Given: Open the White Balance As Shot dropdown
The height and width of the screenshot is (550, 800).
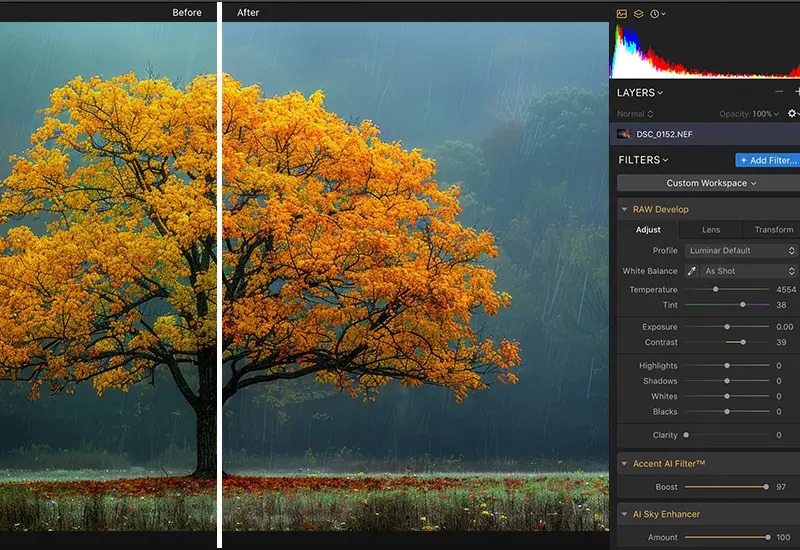Looking at the screenshot, I should point(748,271).
